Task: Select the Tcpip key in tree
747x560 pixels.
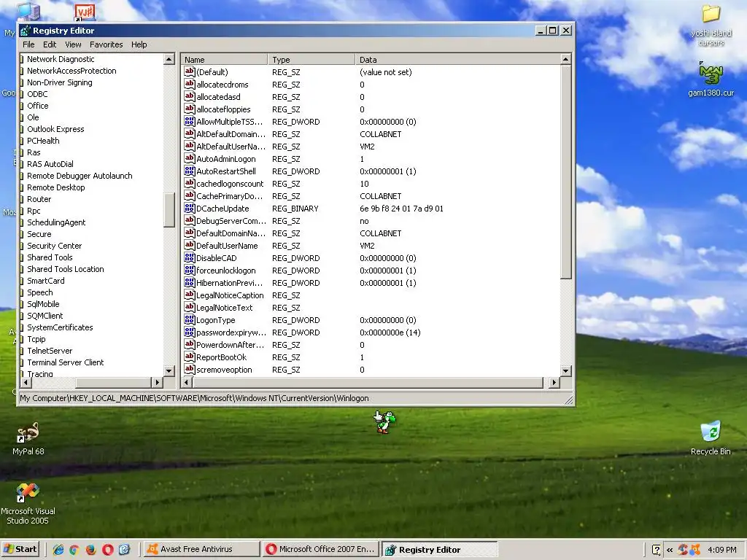Action: click(x=36, y=339)
